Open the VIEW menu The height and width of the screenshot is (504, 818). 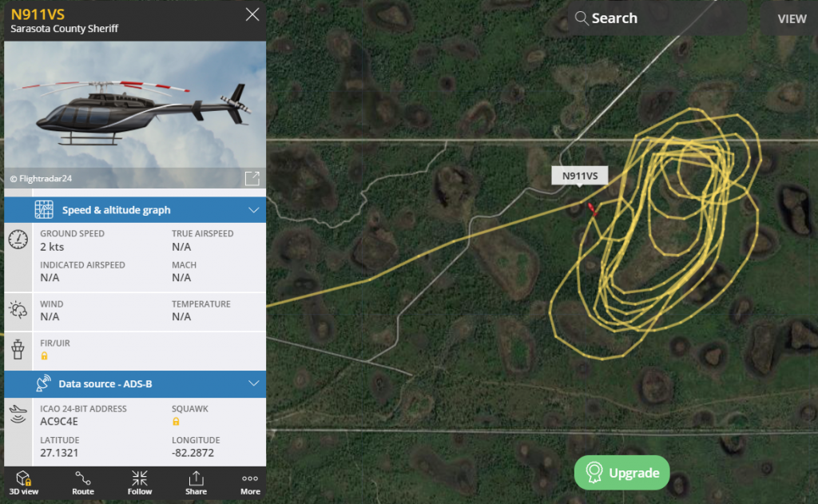pos(792,19)
